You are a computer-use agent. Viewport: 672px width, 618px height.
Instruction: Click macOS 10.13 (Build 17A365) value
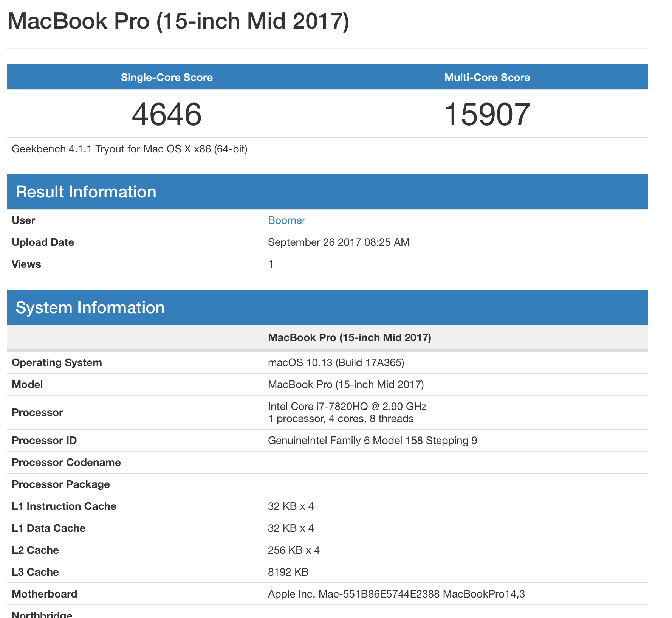coord(336,362)
